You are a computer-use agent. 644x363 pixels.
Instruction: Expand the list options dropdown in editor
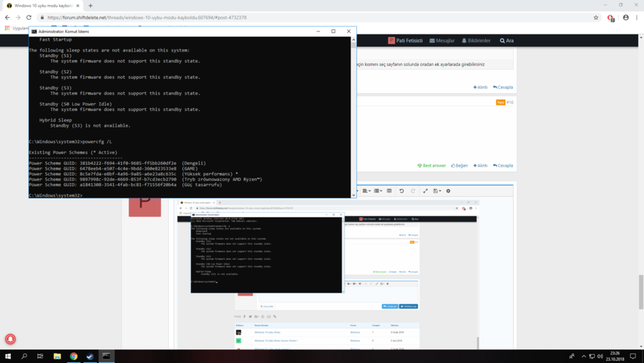point(378,191)
